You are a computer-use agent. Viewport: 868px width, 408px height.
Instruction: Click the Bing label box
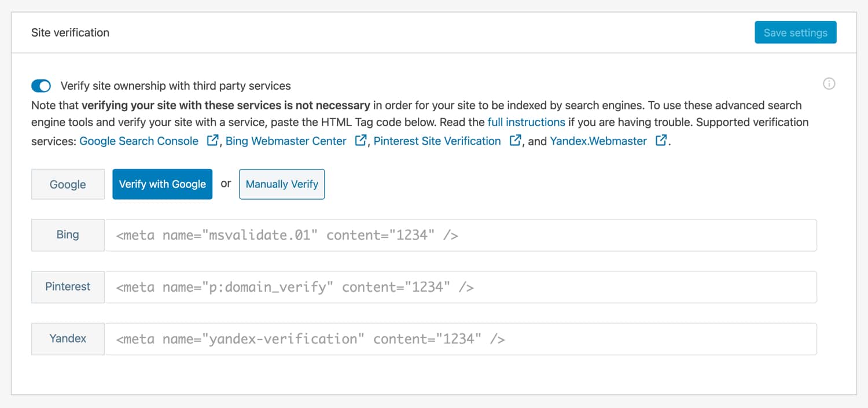68,235
